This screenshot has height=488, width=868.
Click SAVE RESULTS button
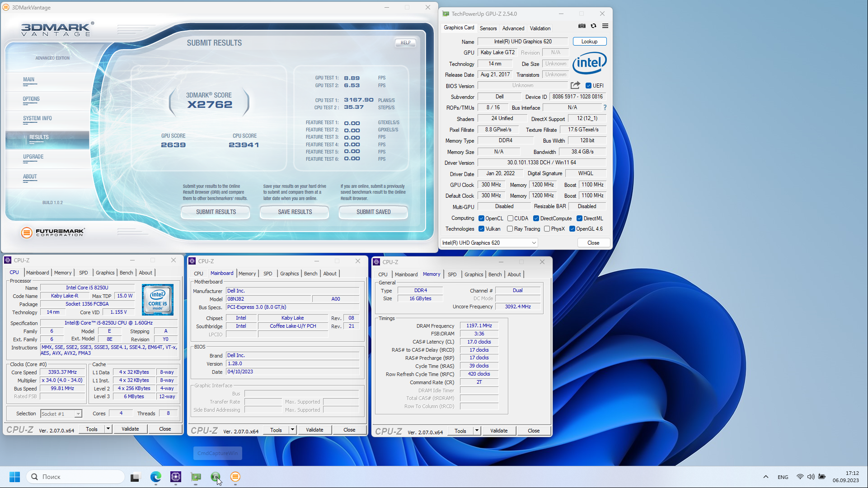295,212
